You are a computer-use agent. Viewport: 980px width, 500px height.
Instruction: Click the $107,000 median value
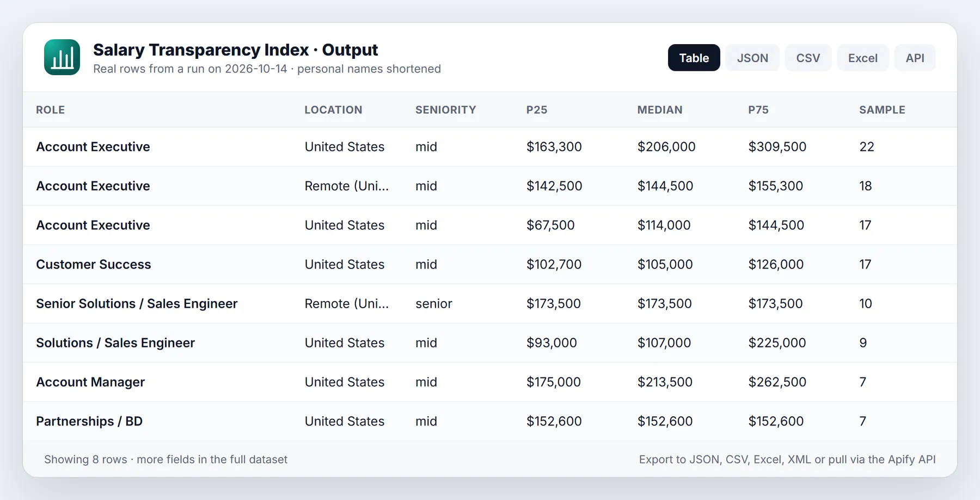[x=664, y=343]
